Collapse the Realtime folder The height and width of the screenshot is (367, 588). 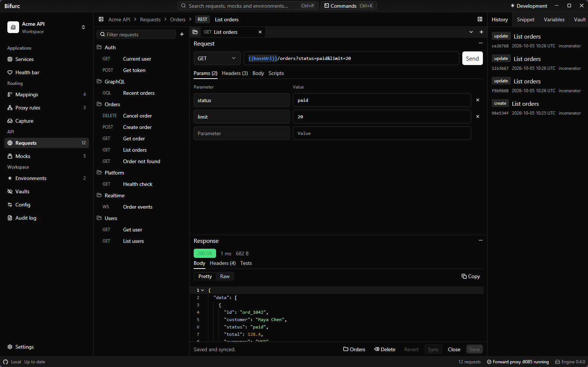[141, 195]
